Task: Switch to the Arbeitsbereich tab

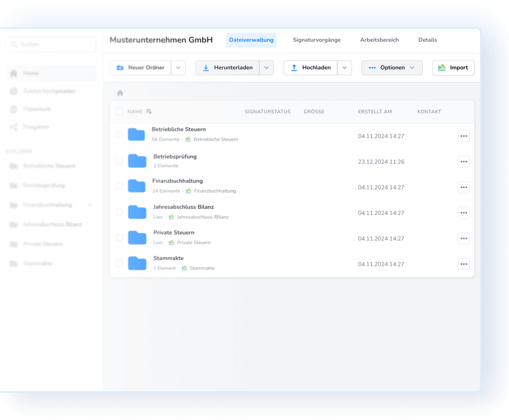Action: 379,40
